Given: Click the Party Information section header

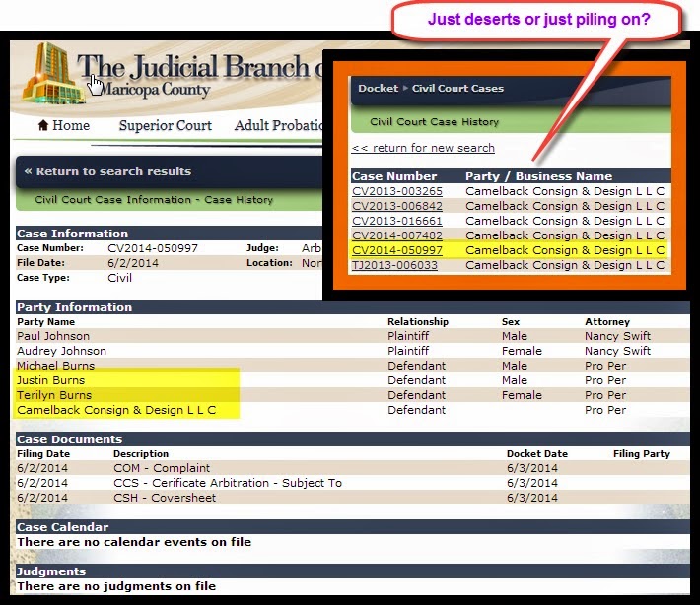Looking at the screenshot, I should click(x=353, y=307).
